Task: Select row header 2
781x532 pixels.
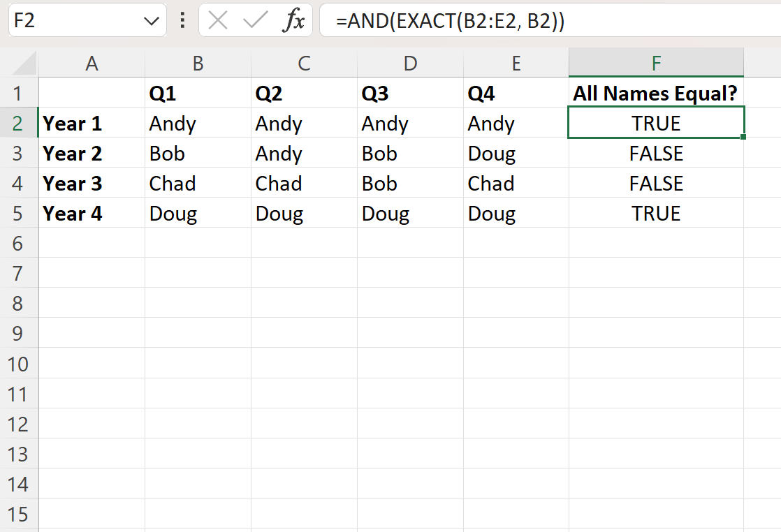Action: pos(20,123)
